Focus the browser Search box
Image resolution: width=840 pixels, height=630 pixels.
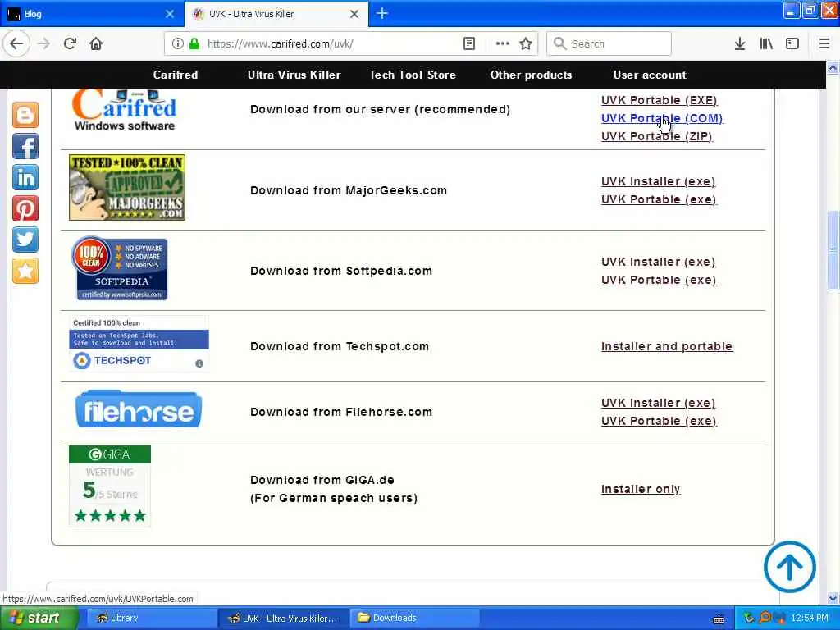609,44
